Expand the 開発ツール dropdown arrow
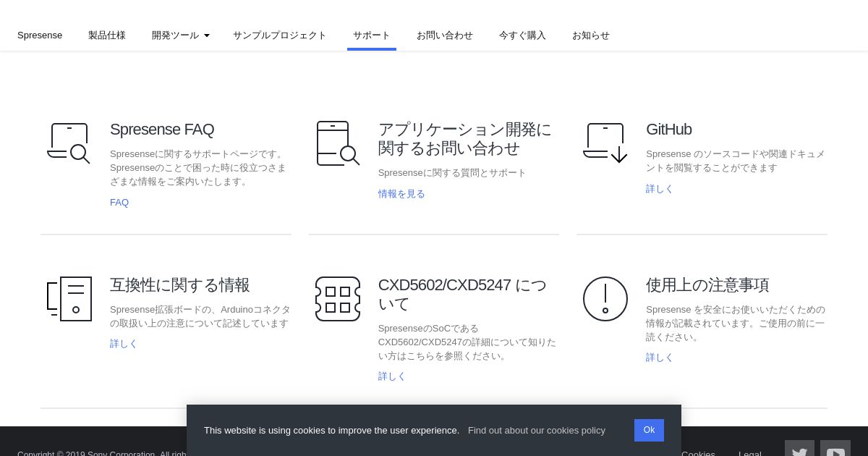 (207, 35)
